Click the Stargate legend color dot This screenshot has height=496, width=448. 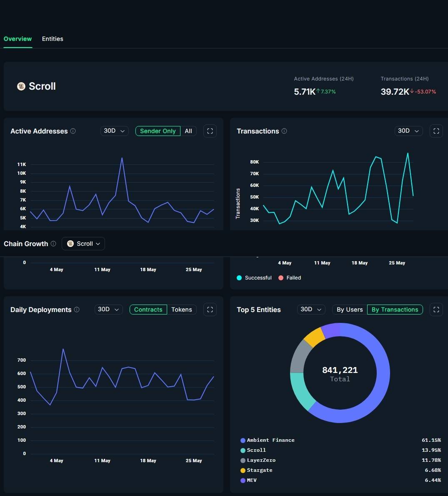(x=243, y=471)
